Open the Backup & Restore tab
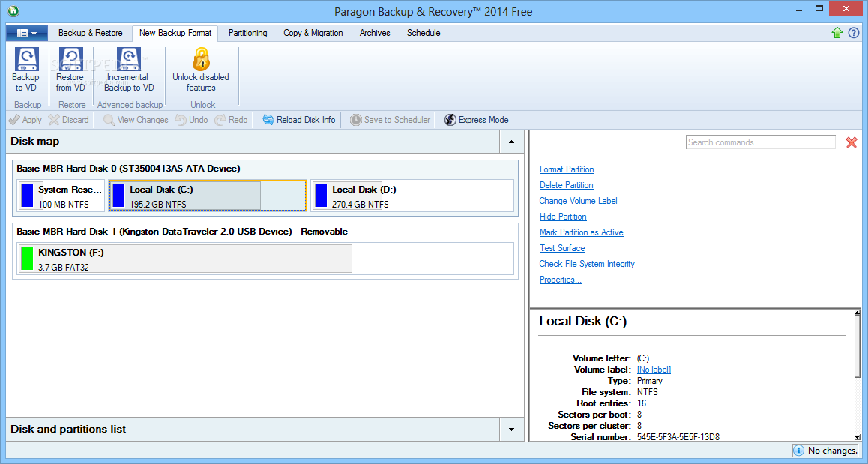The image size is (868, 464). pos(90,33)
